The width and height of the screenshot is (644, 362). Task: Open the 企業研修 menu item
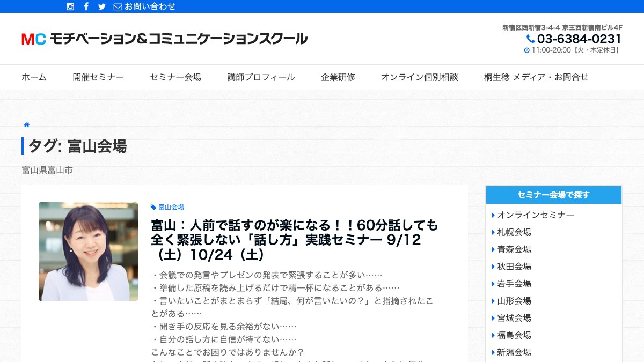(x=338, y=77)
